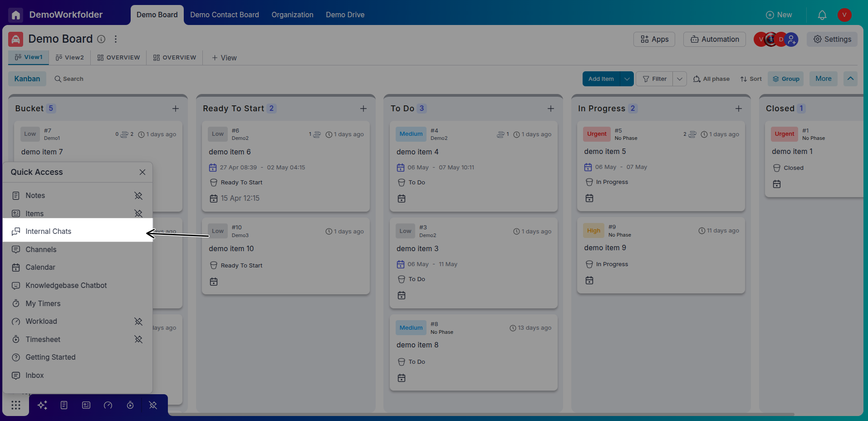The image size is (868, 421).
Task: Show Demo Board info icon
Action: coord(101,39)
